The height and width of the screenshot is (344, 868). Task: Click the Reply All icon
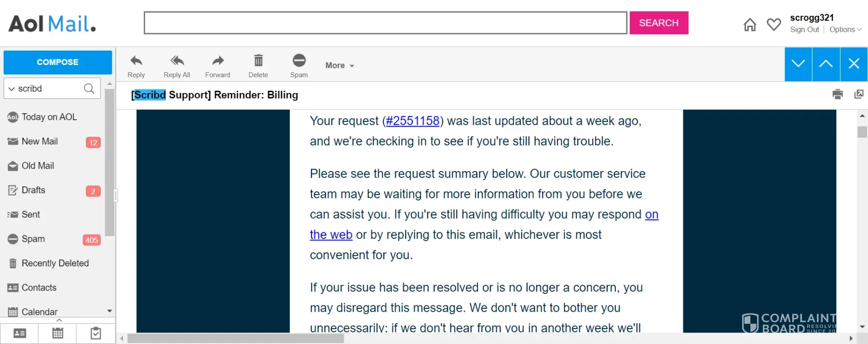click(177, 61)
